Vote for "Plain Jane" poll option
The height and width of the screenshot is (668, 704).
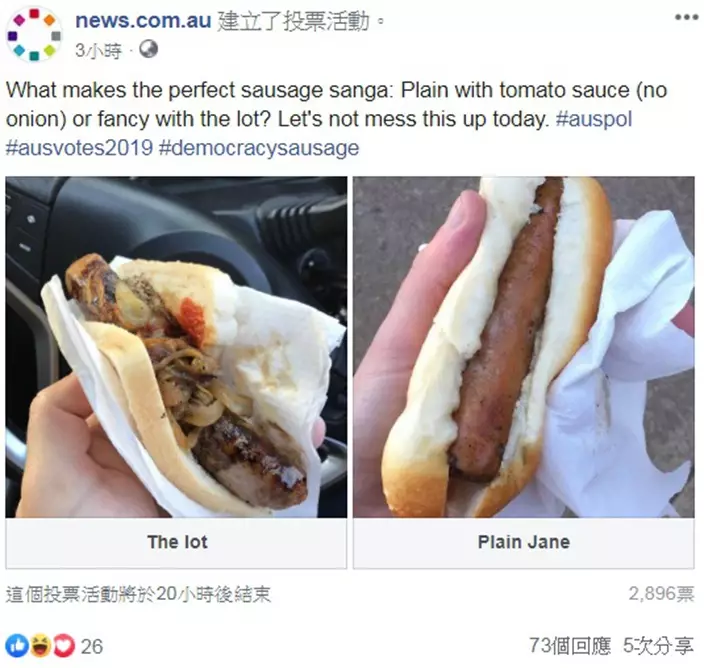tap(524, 542)
